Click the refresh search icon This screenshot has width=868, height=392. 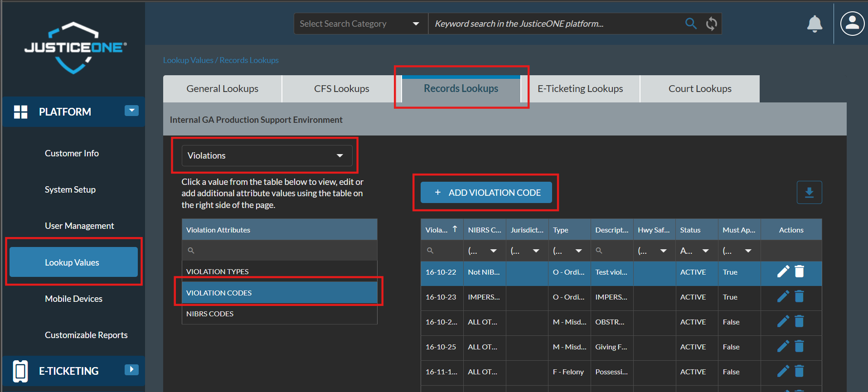712,24
